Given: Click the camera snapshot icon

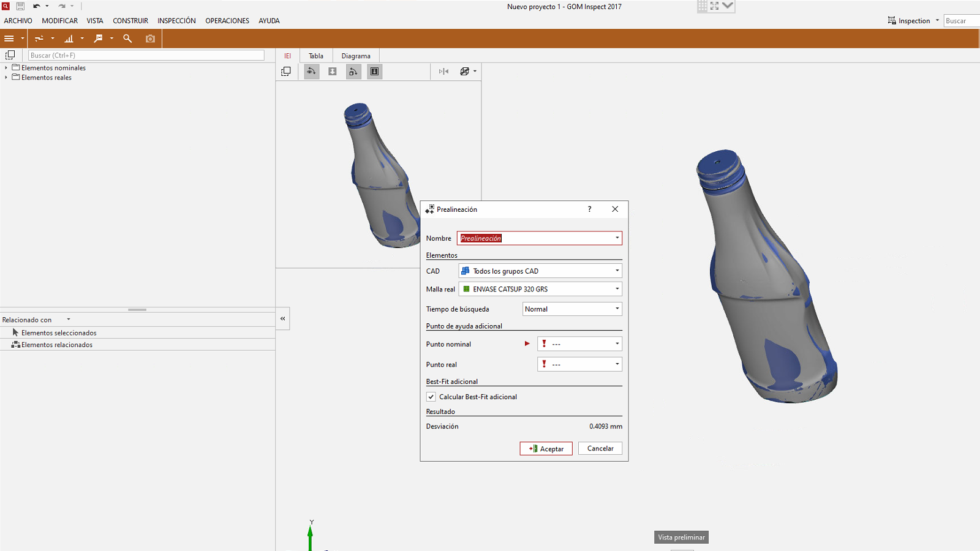Looking at the screenshot, I should click(150, 39).
